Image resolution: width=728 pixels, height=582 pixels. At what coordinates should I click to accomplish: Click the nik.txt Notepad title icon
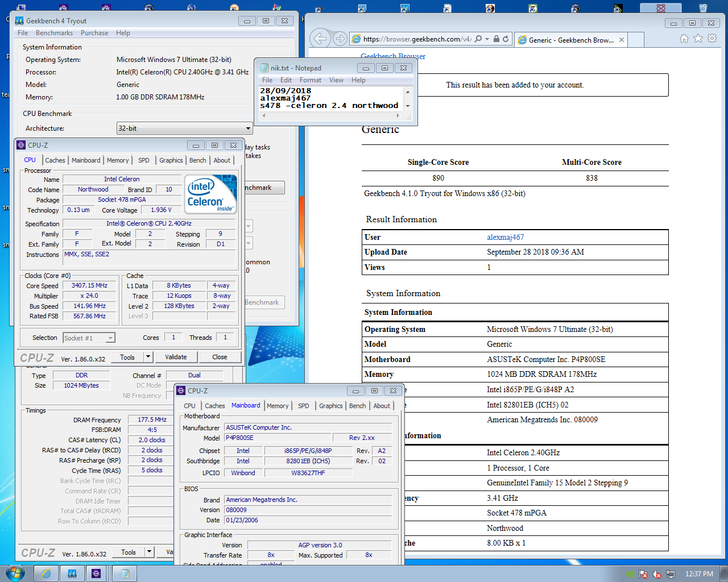(264, 68)
